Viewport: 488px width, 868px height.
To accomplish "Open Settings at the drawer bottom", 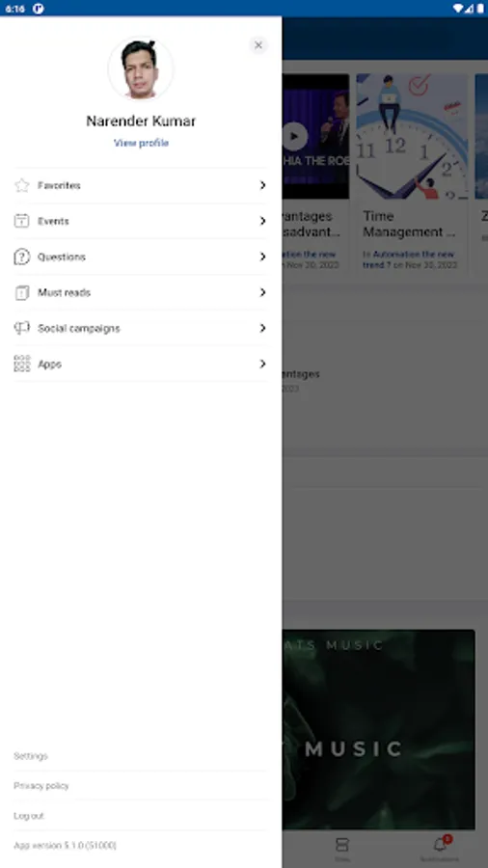I will (x=31, y=755).
